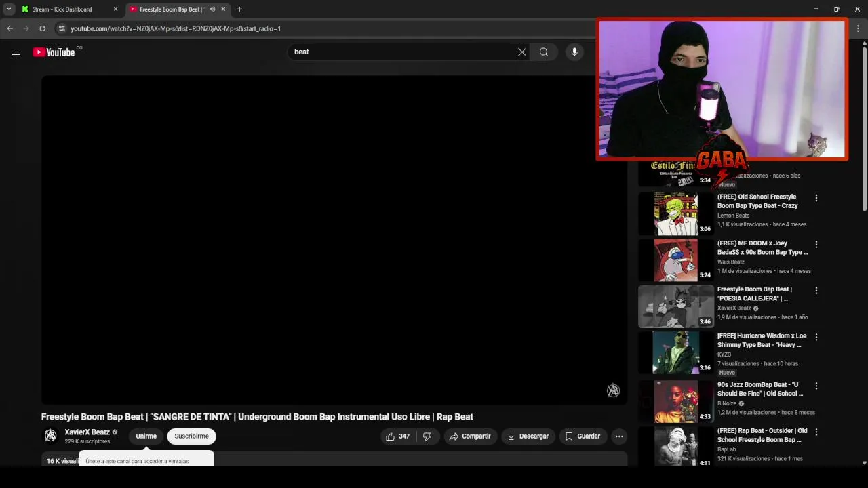Open the YouTube guide hamburger menu

point(16,52)
